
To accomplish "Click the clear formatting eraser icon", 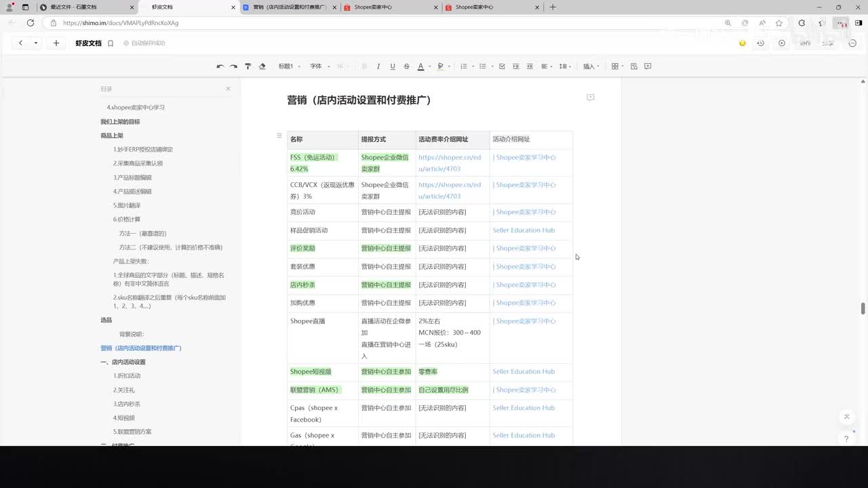I will [x=262, y=66].
